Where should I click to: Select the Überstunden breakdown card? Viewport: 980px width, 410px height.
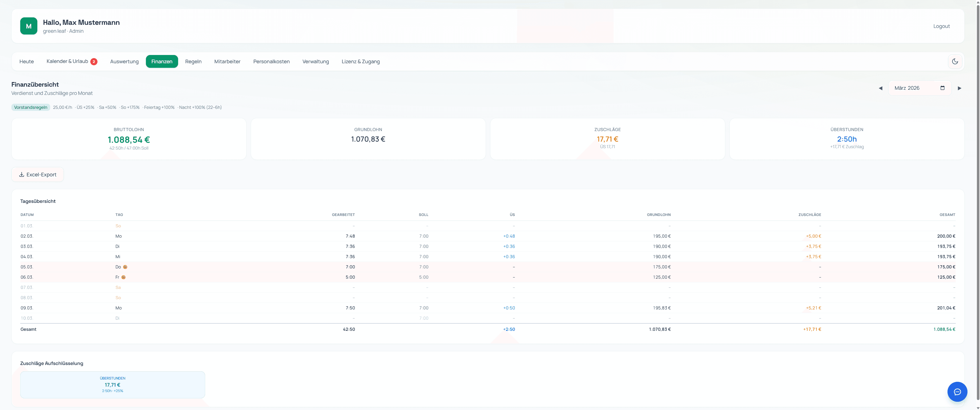click(113, 385)
